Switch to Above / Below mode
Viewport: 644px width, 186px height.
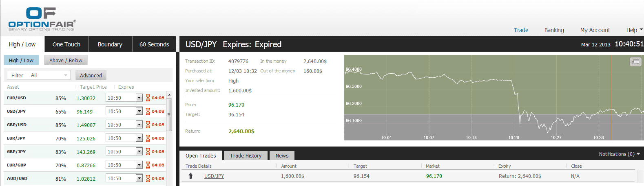click(x=66, y=61)
